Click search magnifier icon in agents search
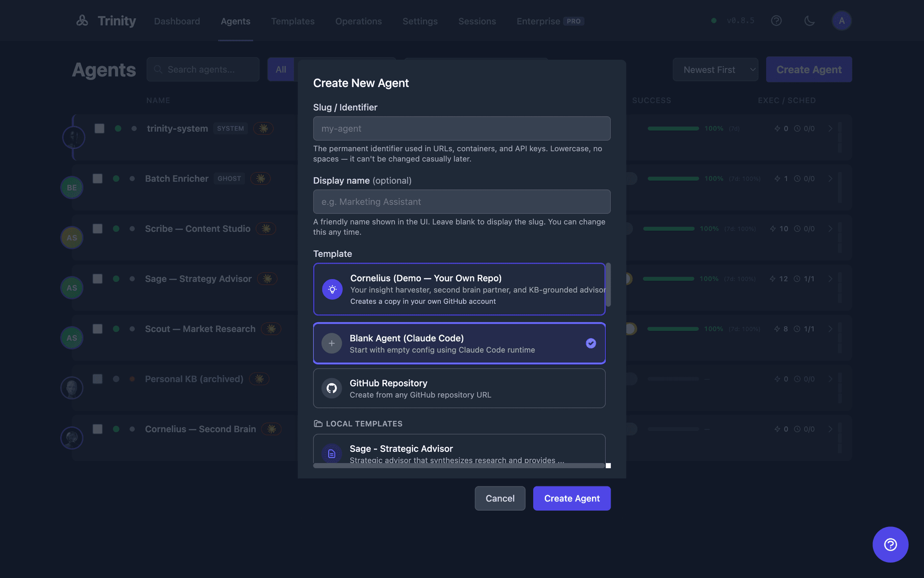 pyautogui.click(x=158, y=69)
